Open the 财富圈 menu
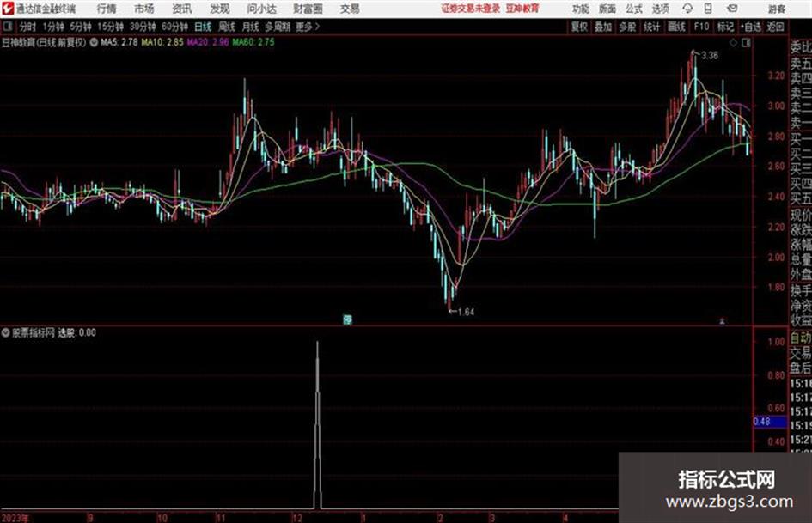Screen dimensions: 812x523 [308, 9]
